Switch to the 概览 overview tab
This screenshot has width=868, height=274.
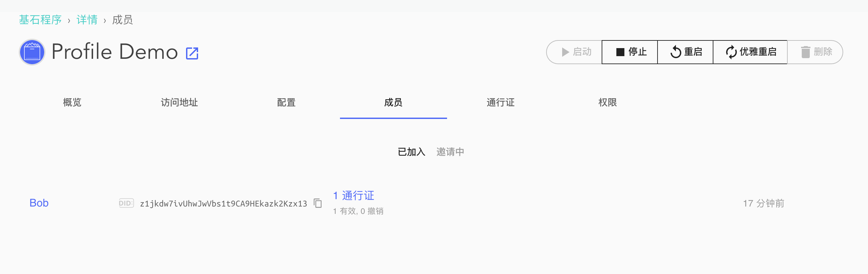(72, 102)
